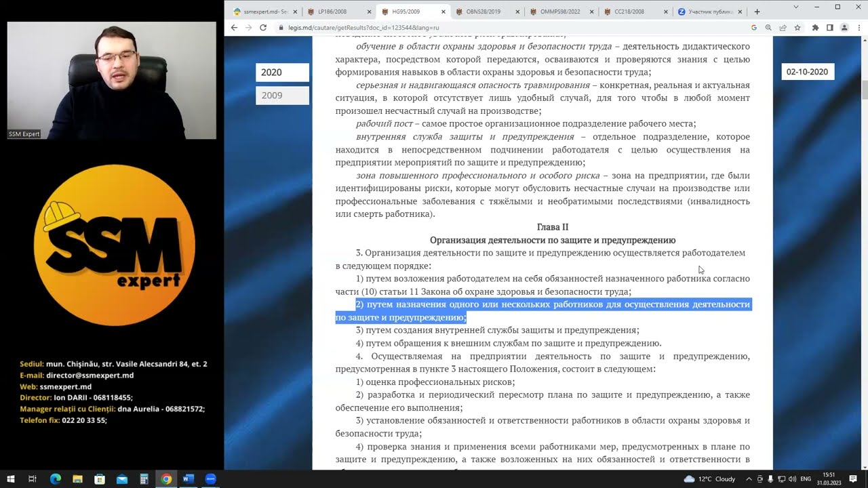Click the Chrome taskbar icon
The width and height of the screenshot is (868, 488).
click(x=166, y=479)
